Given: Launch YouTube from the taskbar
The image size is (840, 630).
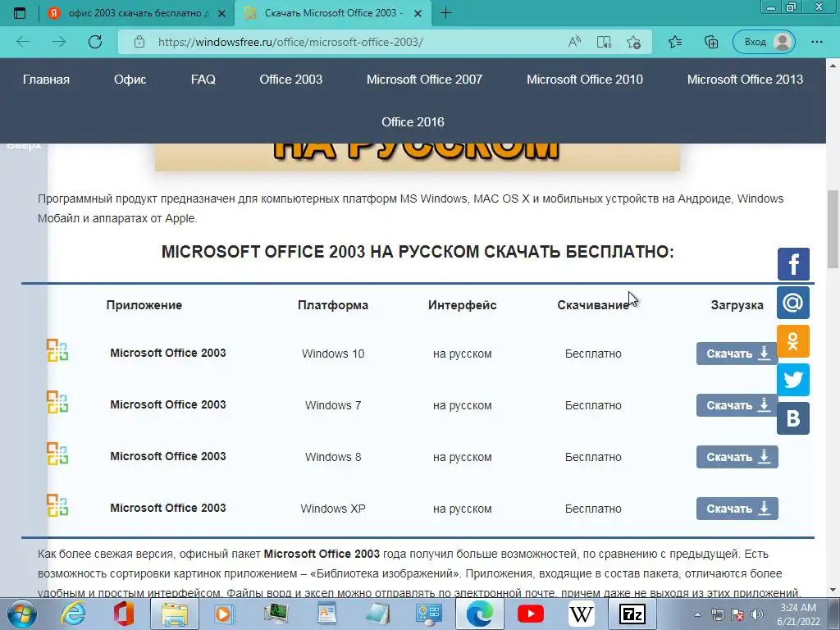Looking at the screenshot, I should [x=531, y=614].
